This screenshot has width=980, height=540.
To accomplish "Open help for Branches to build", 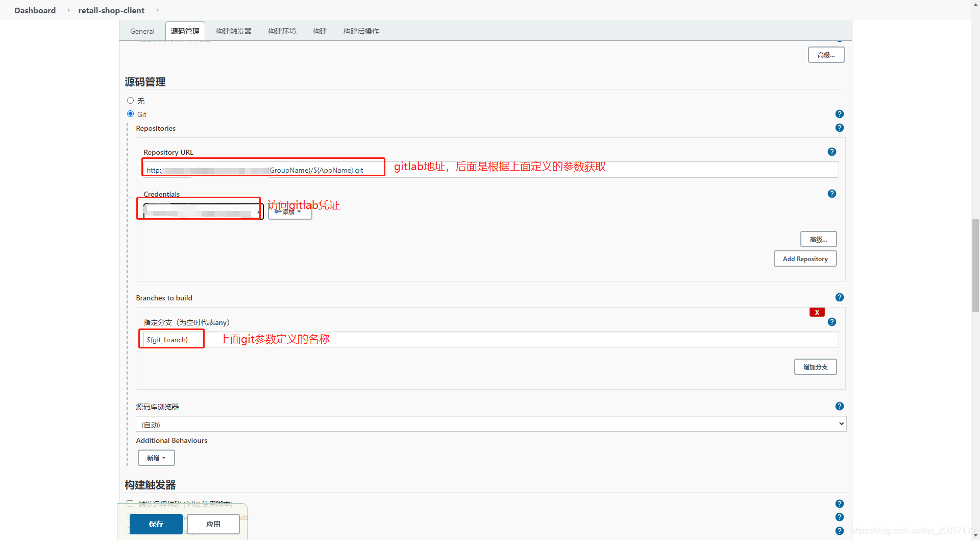I will pyautogui.click(x=839, y=297).
